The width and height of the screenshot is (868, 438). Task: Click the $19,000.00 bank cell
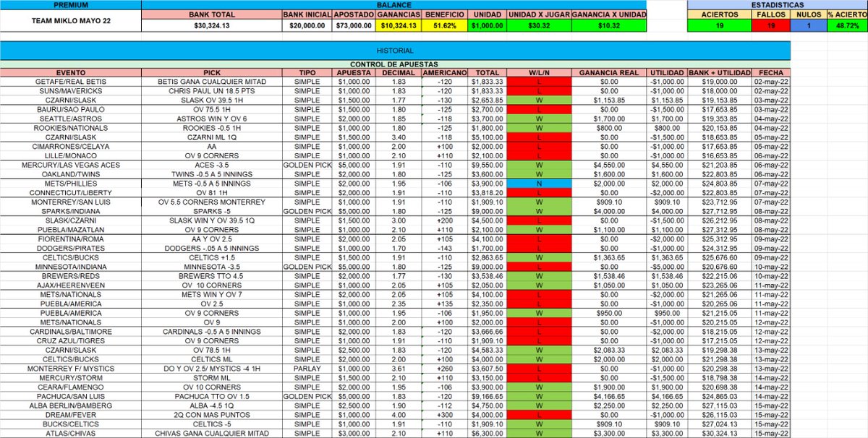click(x=719, y=82)
